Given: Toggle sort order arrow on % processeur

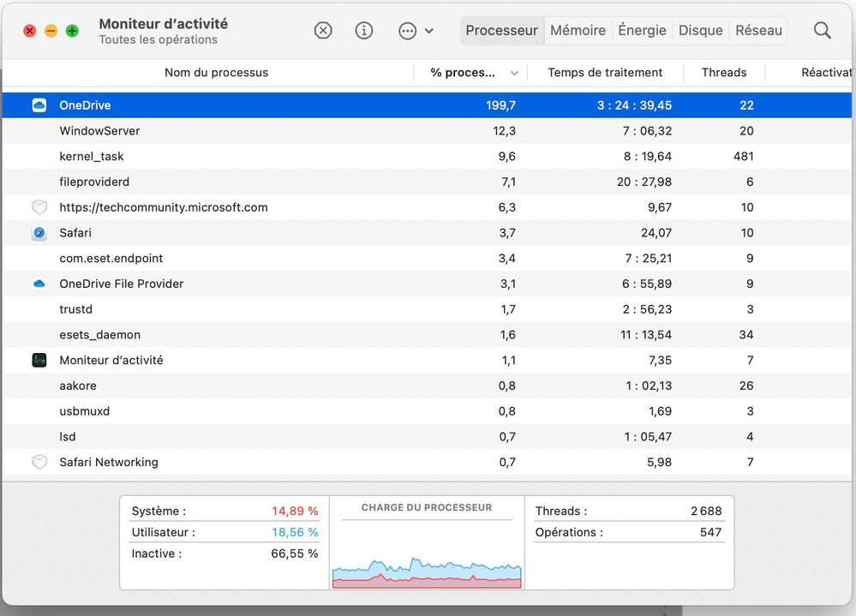Looking at the screenshot, I should pyautogui.click(x=514, y=73).
